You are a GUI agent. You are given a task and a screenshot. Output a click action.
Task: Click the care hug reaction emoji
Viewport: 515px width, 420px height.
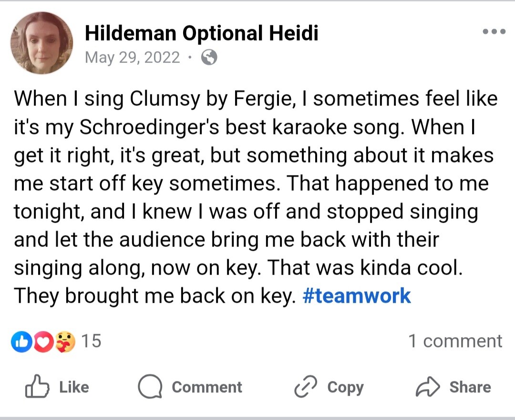pyautogui.click(x=65, y=342)
